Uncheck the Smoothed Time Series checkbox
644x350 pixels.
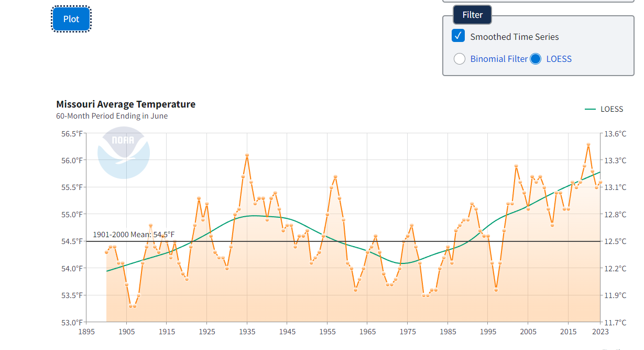[459, 36]
